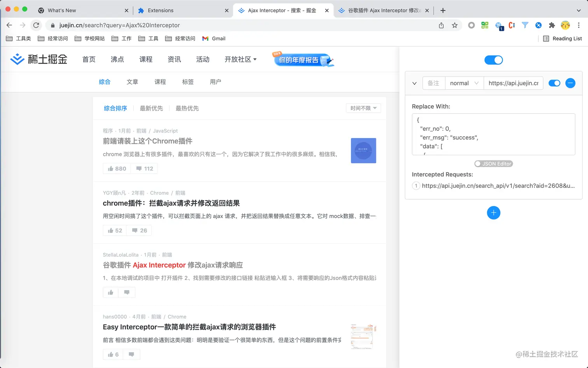The width and height of the screenshot is (588, 368).
Task: Toggle the global Ajax Interceptor switch
Action: coord(493,60)
